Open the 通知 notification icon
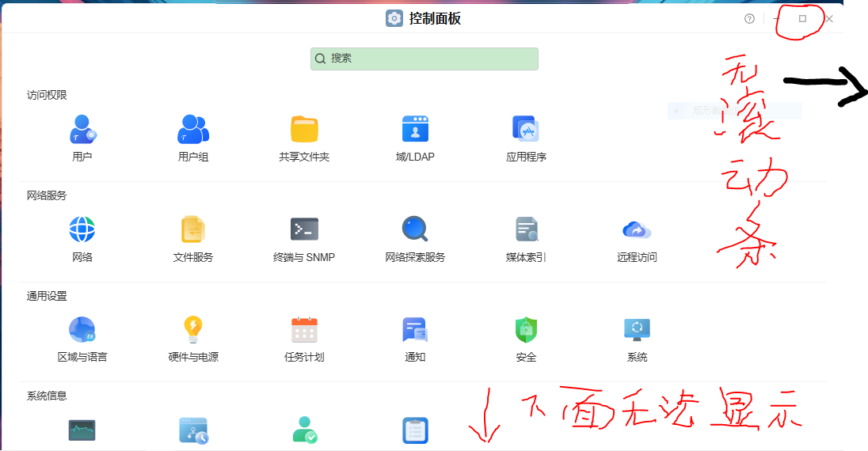 click(415, 330)
